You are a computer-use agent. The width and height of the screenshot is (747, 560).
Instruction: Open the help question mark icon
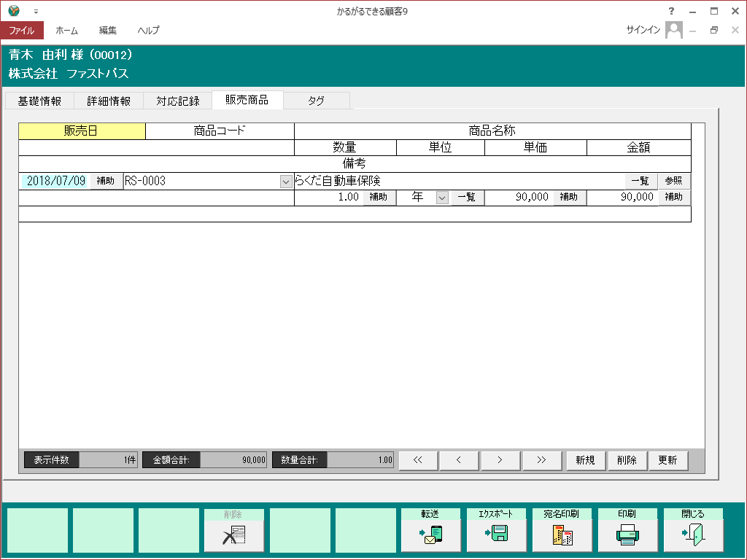pos(671,11)
